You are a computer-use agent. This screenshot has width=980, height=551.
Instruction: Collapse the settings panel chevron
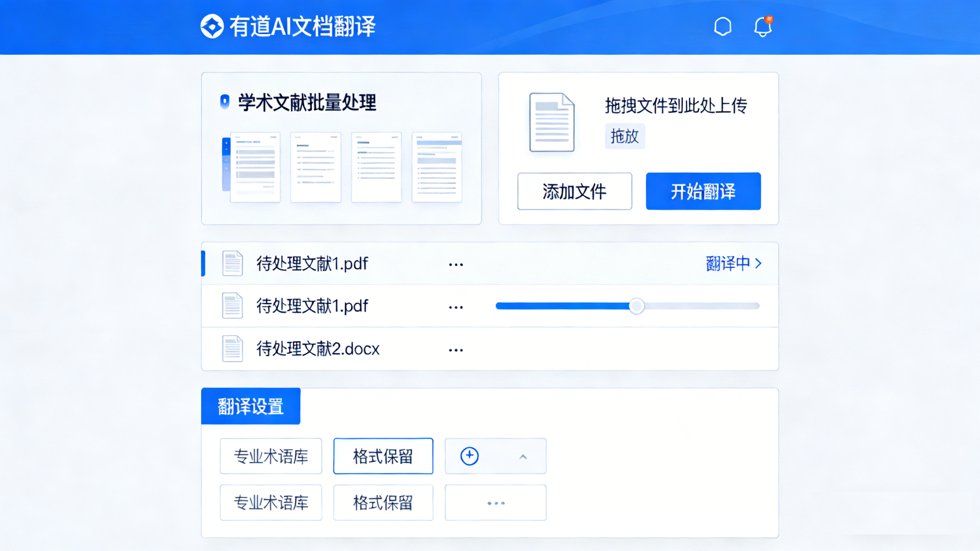[x=523, y=456]
